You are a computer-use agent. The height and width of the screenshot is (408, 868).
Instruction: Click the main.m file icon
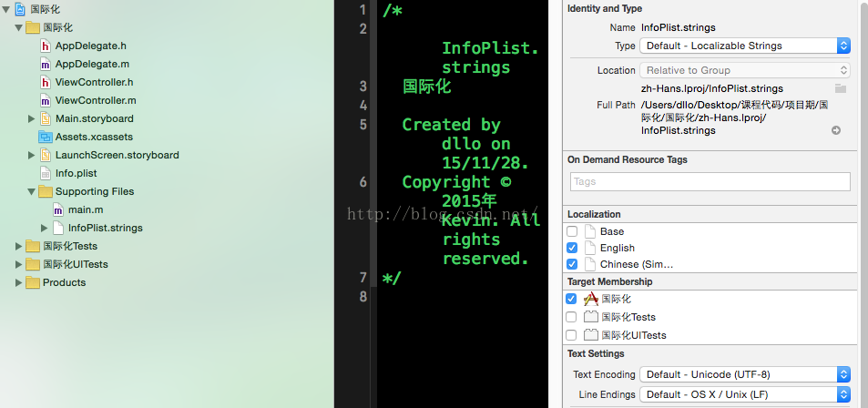58,209
